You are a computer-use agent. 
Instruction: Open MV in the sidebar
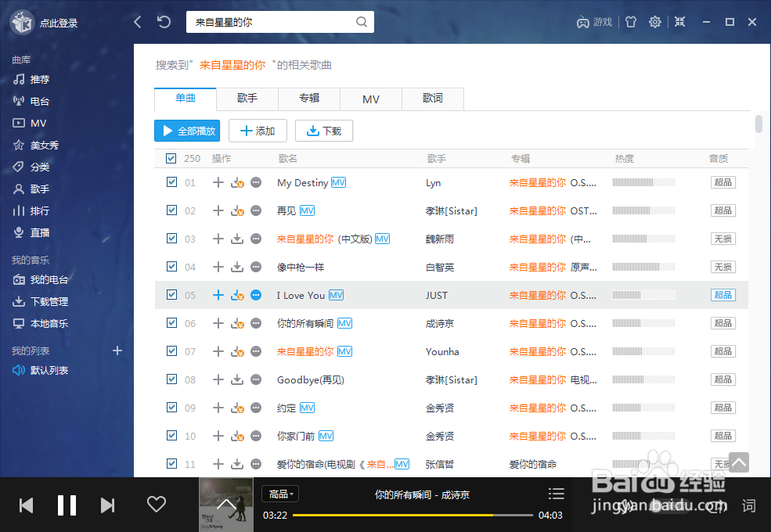pyautogui.click(x=30, y=123)
